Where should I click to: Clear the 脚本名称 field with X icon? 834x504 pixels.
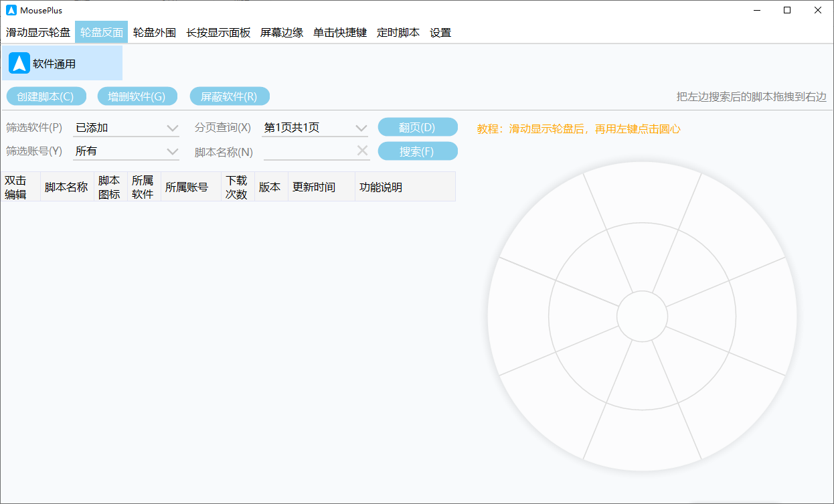tap(362, 151)
